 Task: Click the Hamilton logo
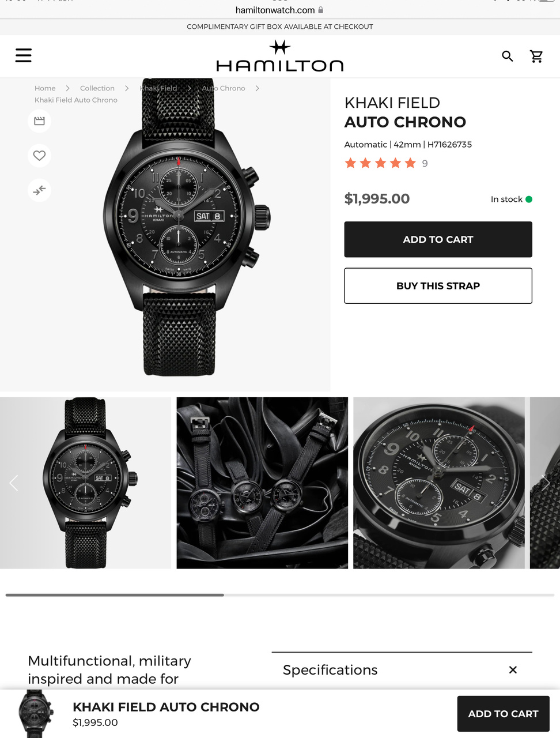coord(280,56)
